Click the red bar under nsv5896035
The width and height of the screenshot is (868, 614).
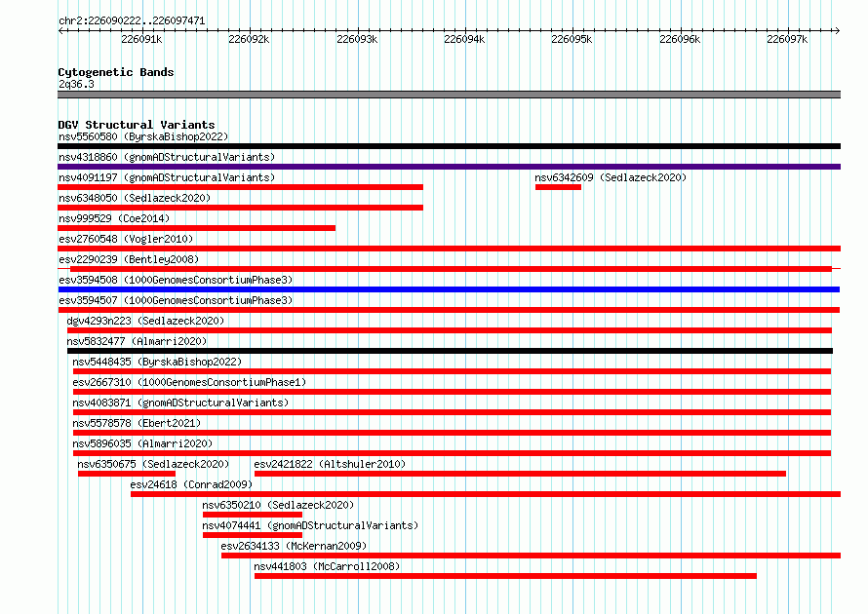(x=452, y=453)
